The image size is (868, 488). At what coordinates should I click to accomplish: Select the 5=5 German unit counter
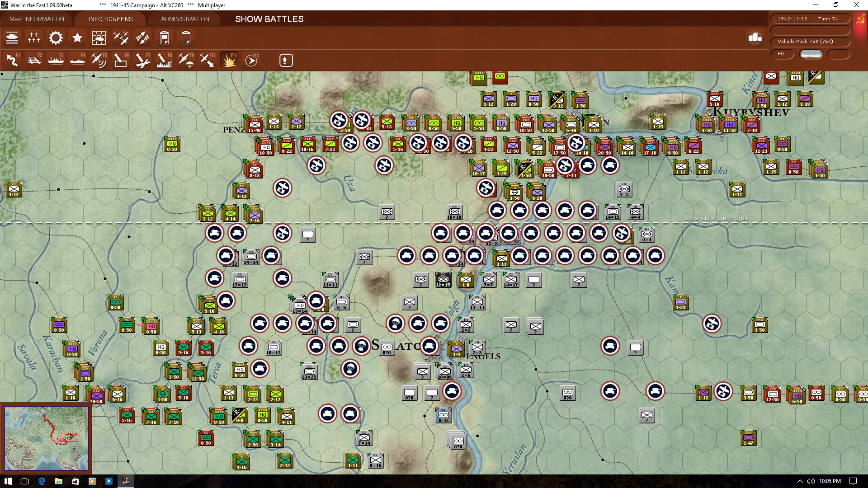pyautogui.click(x=624, y=189)
